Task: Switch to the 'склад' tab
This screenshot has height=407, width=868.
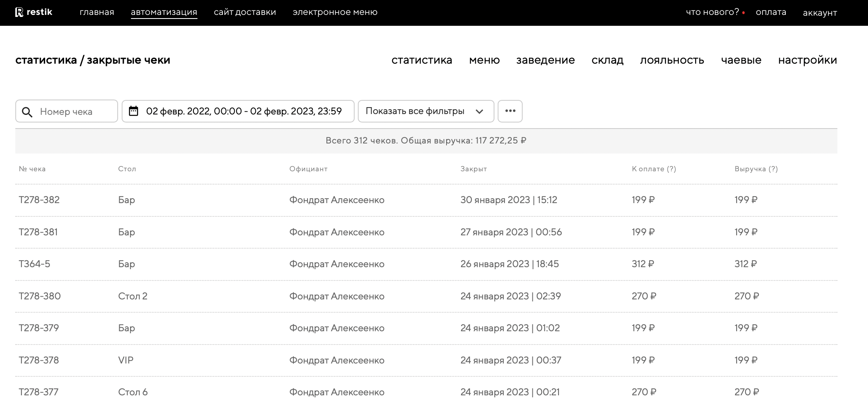Action: pyautogui.click(x=607, y=60)
